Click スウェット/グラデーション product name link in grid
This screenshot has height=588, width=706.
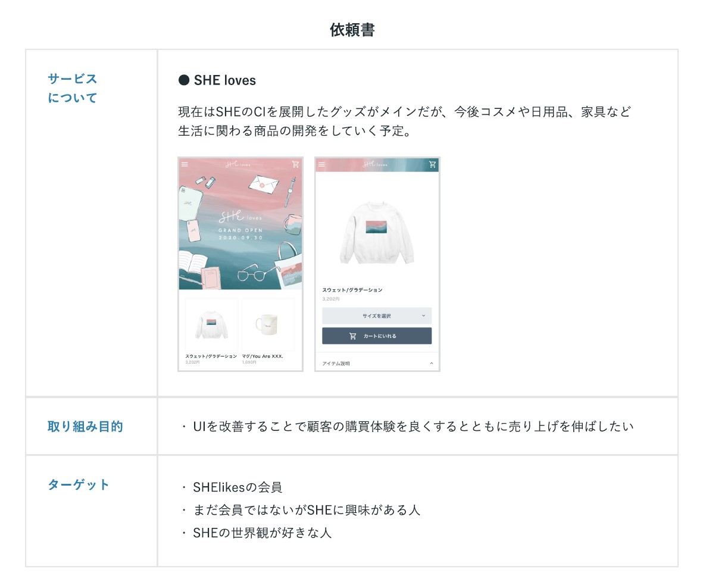pyautogui.click(x=211, y=356)
